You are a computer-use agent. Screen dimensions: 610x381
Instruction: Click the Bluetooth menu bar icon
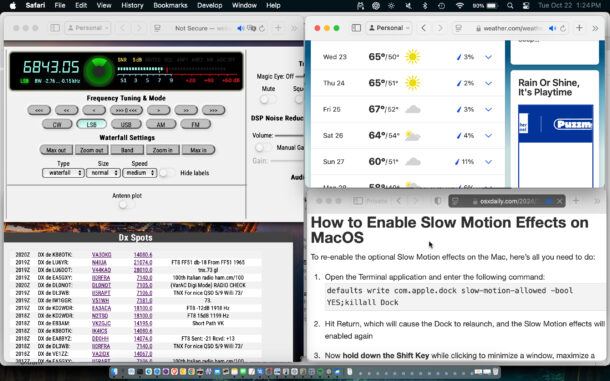(x=425, y=5)
